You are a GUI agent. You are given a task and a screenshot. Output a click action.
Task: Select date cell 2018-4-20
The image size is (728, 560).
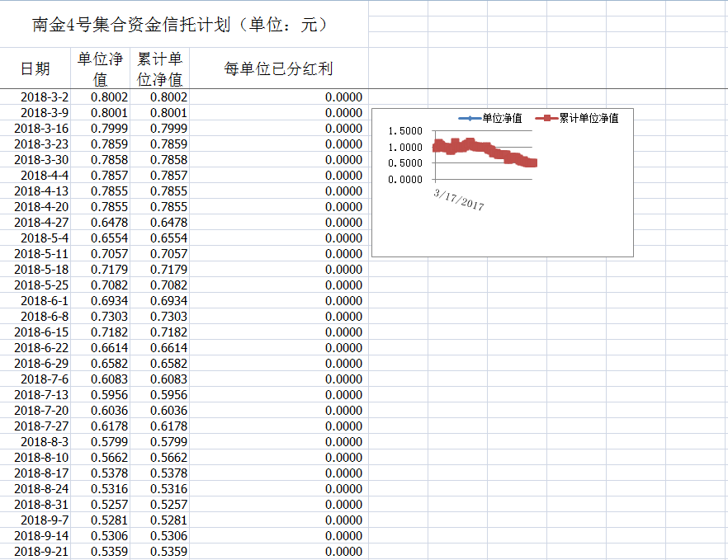(x=35, y=207)
